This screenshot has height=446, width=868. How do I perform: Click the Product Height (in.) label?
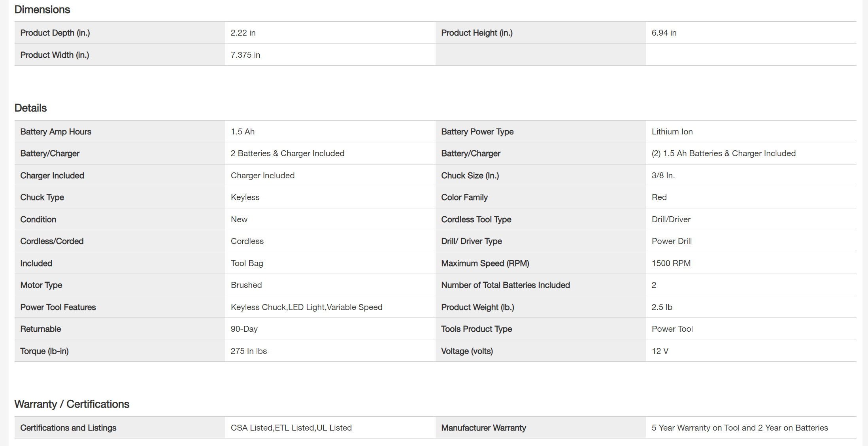point(477,33)
